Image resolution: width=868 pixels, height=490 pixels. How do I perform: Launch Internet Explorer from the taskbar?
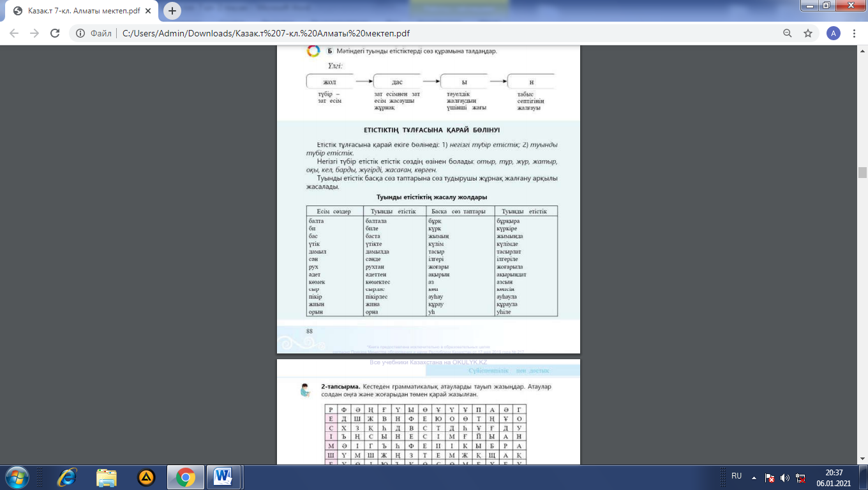66,477
